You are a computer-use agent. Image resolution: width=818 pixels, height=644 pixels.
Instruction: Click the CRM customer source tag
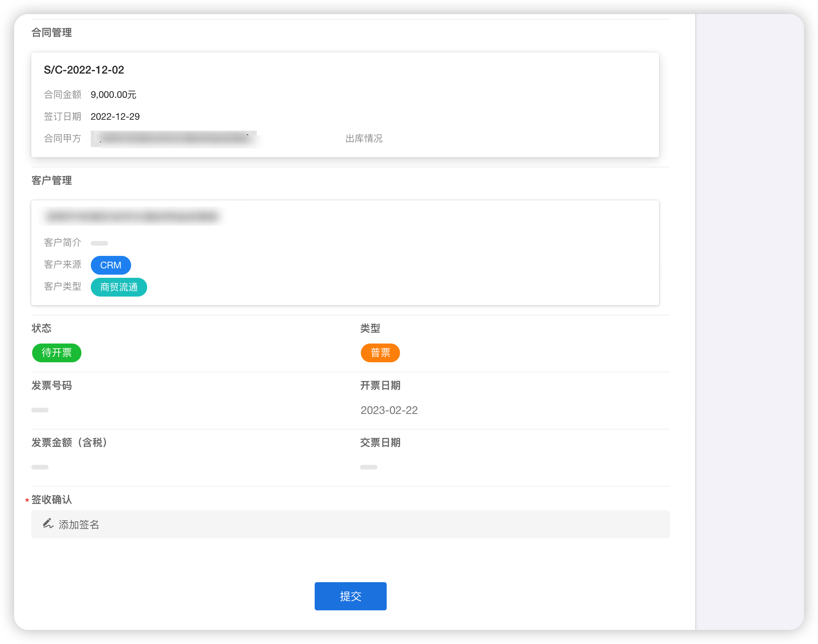click(x=111, y=265)
